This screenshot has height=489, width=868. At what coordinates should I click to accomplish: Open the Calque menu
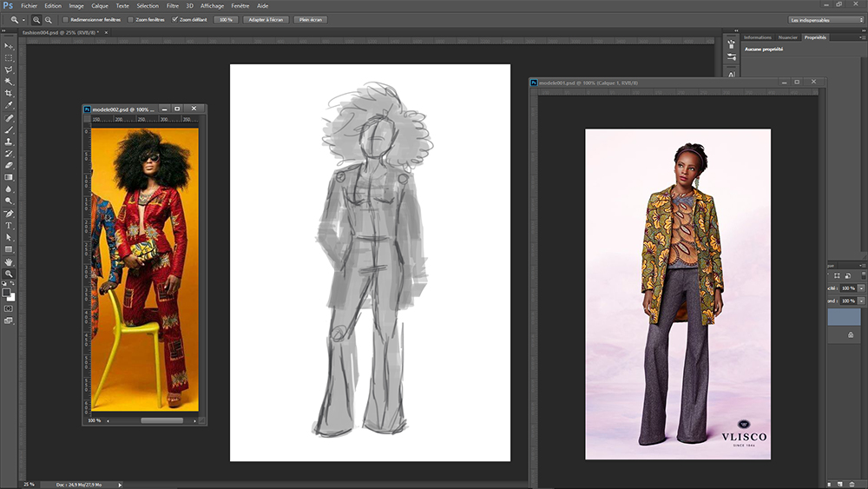coord(100,5)
